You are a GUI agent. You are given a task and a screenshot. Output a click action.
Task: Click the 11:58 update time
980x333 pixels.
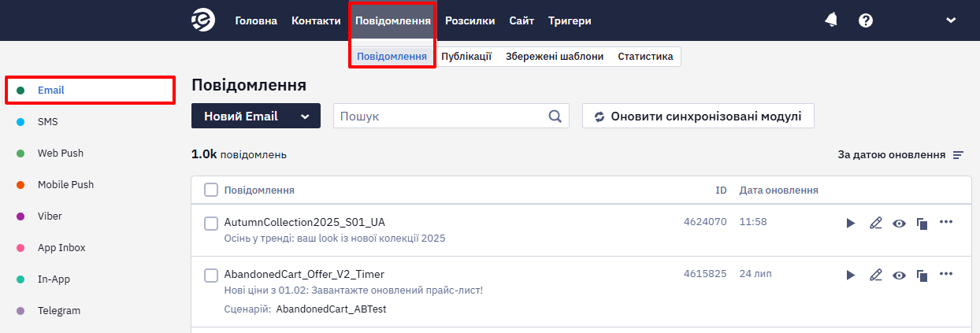pos(753,222)
